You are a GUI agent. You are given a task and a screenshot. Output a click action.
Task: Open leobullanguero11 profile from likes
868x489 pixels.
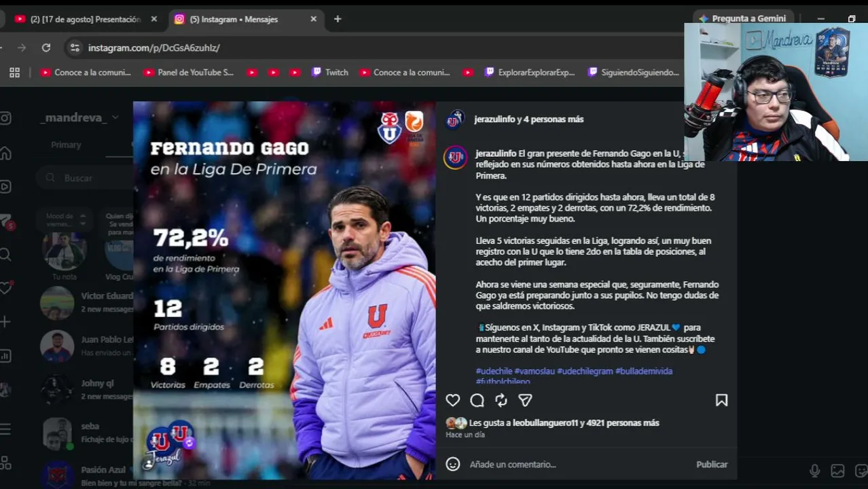click(545, 423)
